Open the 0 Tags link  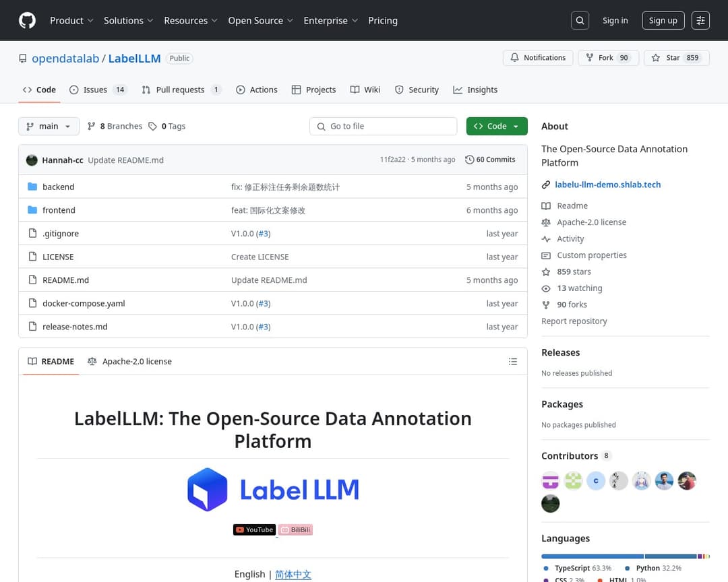[x=167, y=126]
